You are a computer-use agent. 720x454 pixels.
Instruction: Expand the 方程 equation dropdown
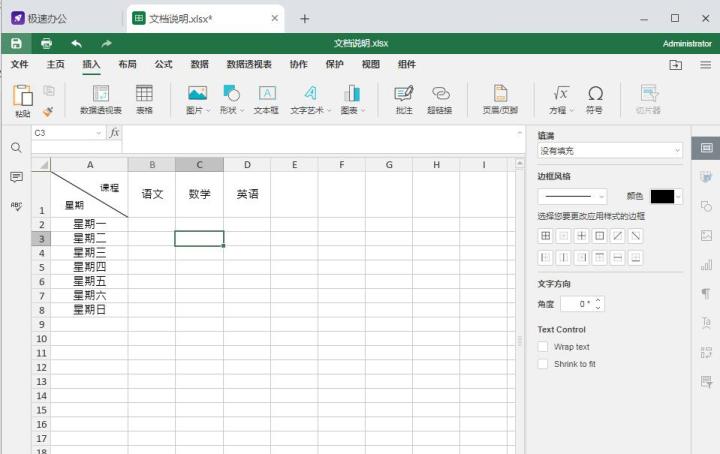click(572, 111)
